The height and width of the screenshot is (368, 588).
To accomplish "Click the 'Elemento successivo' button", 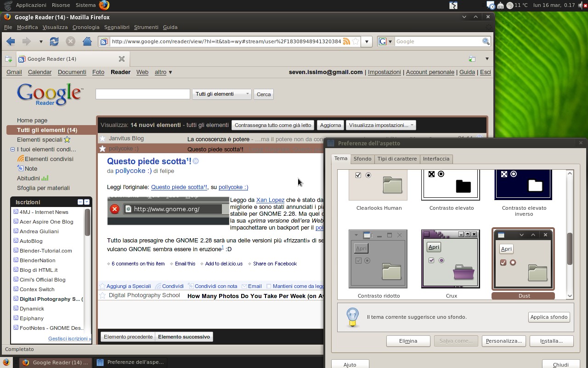I will click(184, 337).
